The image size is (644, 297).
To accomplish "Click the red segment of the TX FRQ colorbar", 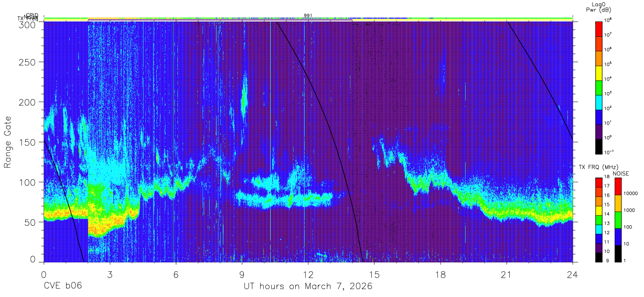I will tap(599, 182).
